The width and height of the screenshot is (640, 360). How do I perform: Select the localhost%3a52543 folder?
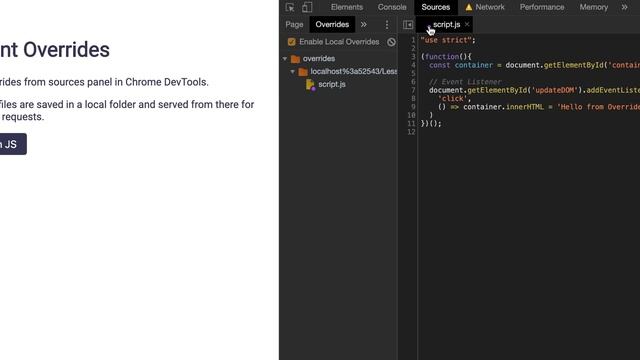click(348, 71)
